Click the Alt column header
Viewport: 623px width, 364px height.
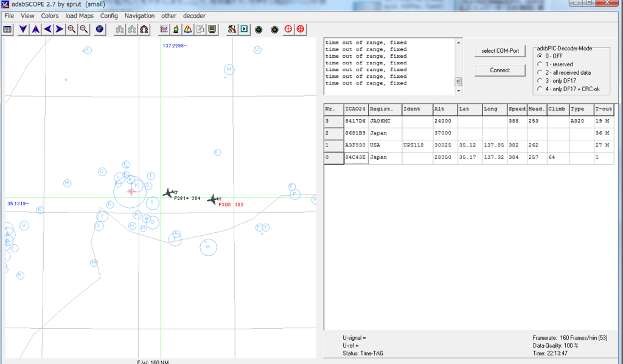(445, 109)
